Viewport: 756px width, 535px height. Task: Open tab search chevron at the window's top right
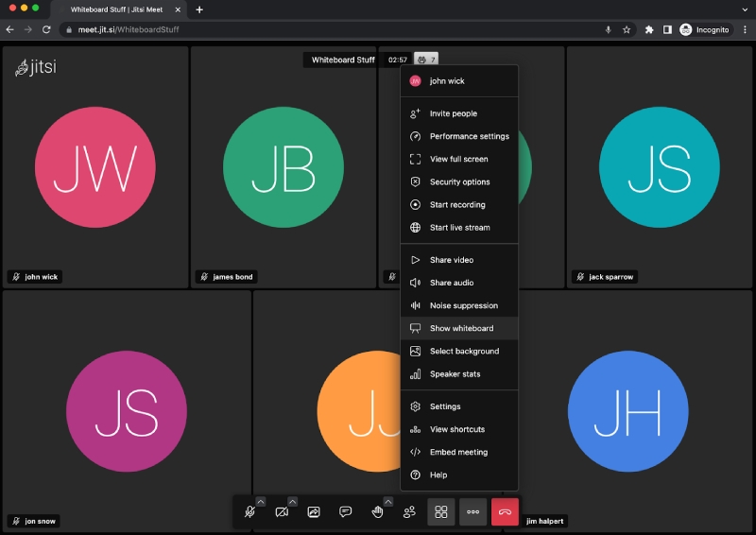745,9
